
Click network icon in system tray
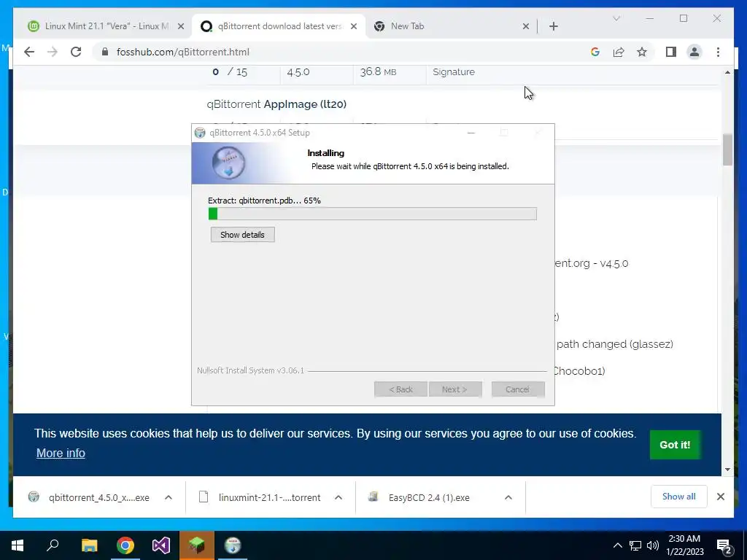point(635,545)
